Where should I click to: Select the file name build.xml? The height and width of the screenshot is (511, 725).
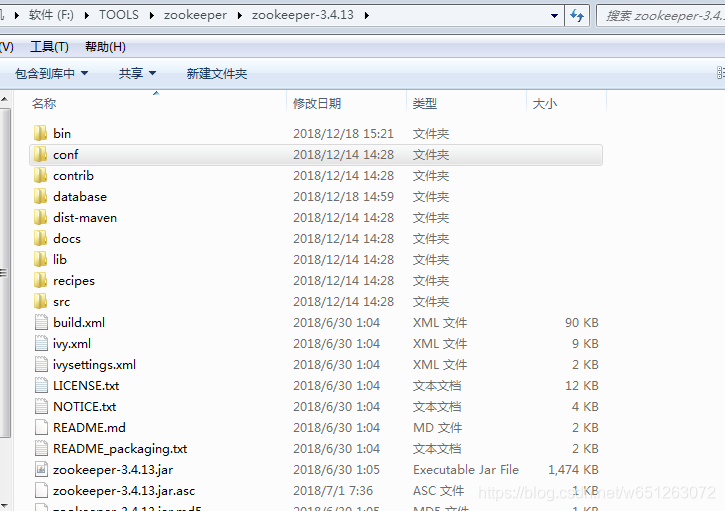click(x=79, y=322)
